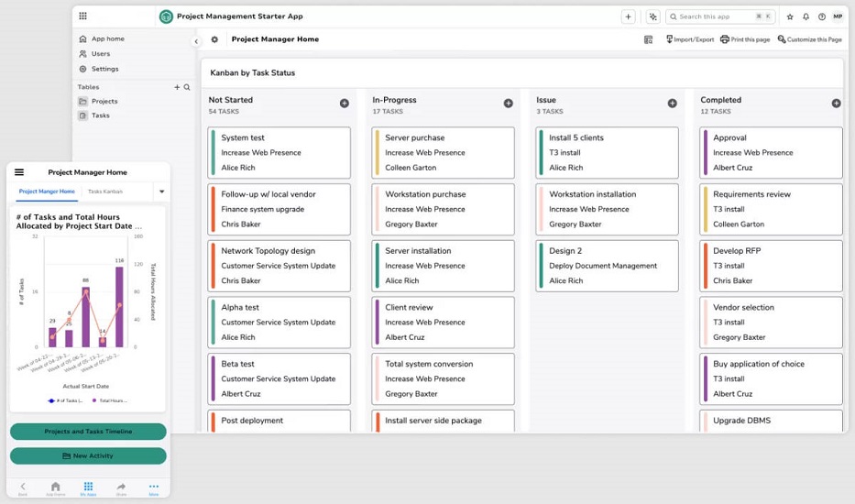Open the MP user profile menu

point(838,16)
